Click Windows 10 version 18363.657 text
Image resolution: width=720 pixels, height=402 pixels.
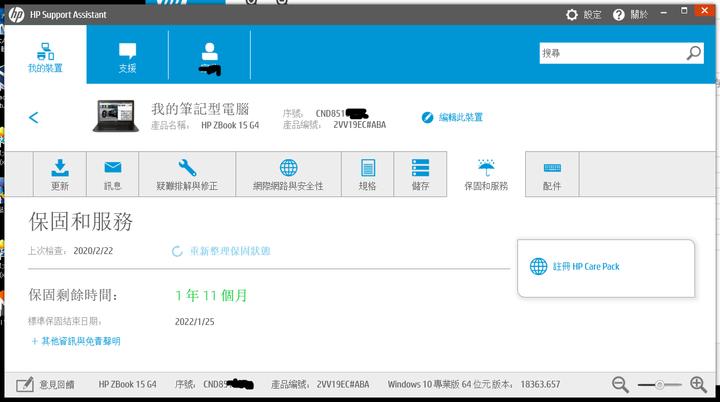[x=474, y=384]
